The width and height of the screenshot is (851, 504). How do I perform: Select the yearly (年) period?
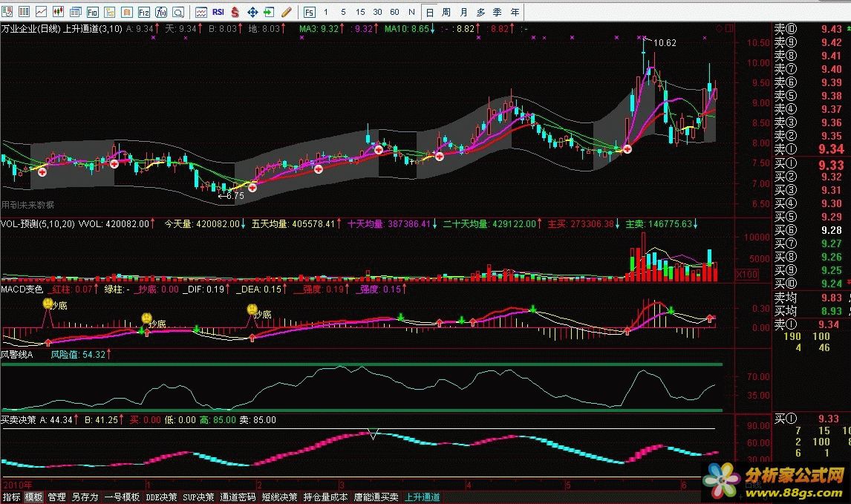(x=515, y=12)
